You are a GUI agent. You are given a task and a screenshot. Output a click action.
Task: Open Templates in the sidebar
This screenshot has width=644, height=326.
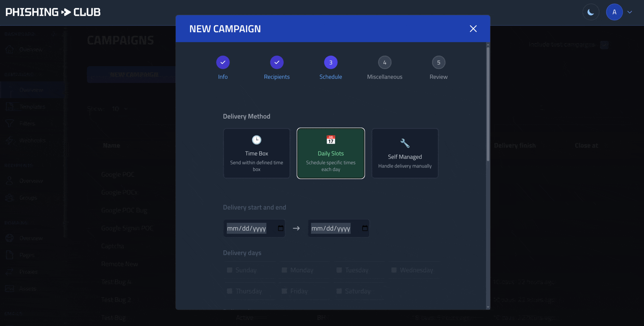point(32,107)
